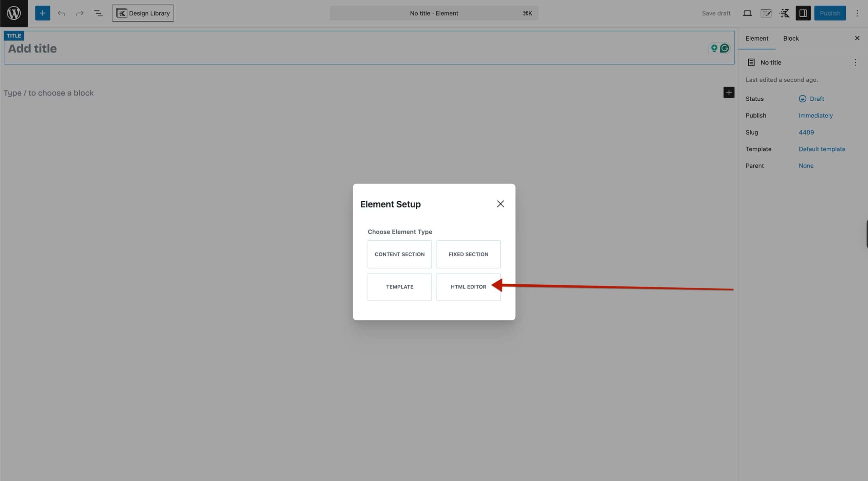The height and width of the screenshot is (481, 868).
Task: Open the Design Library
Action: point(142,13)
